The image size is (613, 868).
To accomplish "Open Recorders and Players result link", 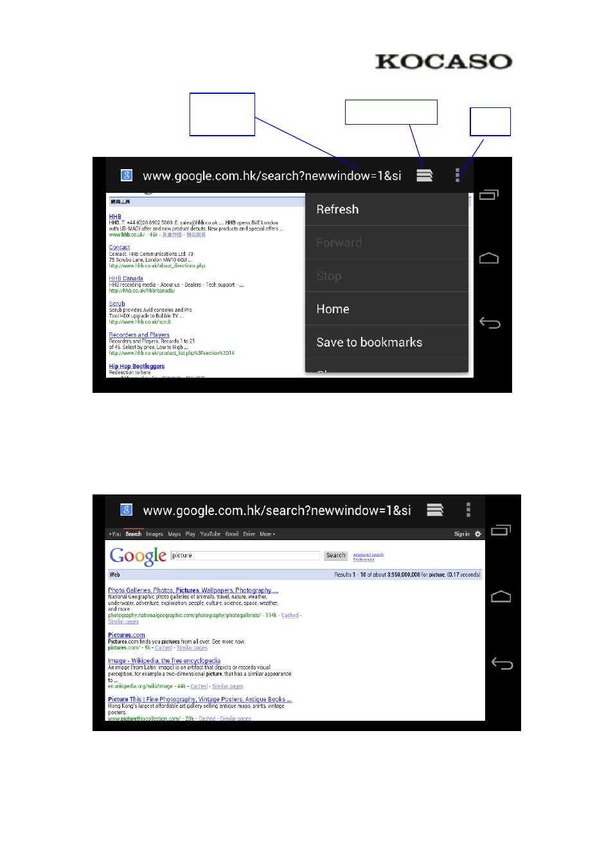I will pos(139,335).
